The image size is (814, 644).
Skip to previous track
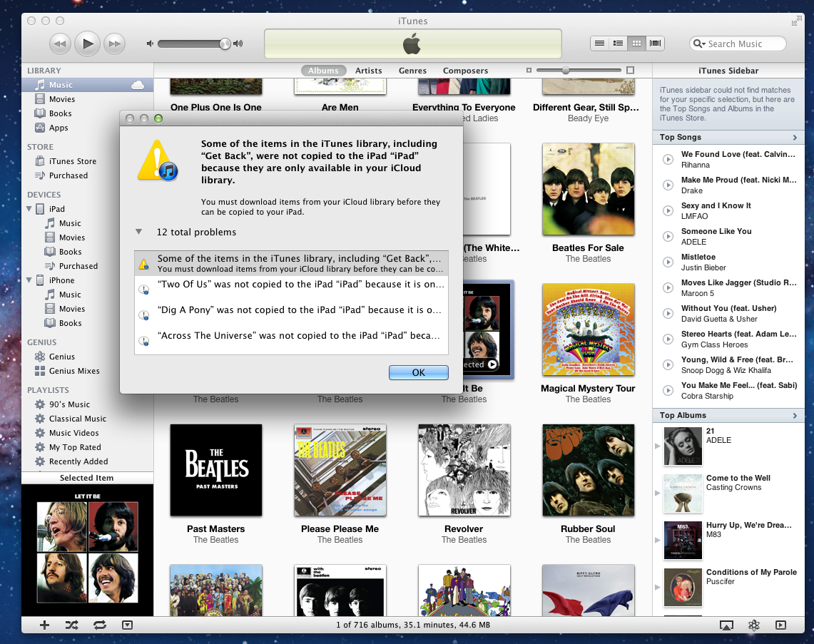coord(60,44)
